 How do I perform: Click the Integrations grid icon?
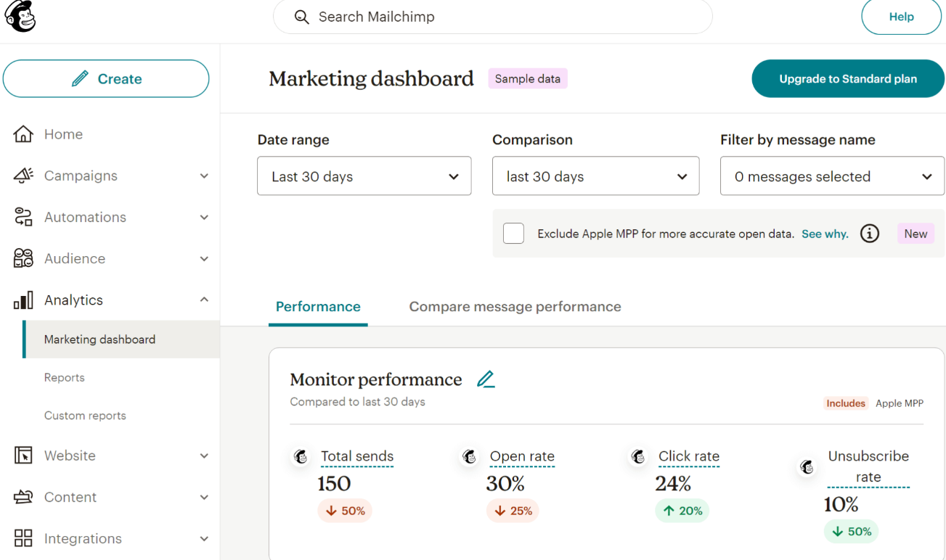pos(23,538)
